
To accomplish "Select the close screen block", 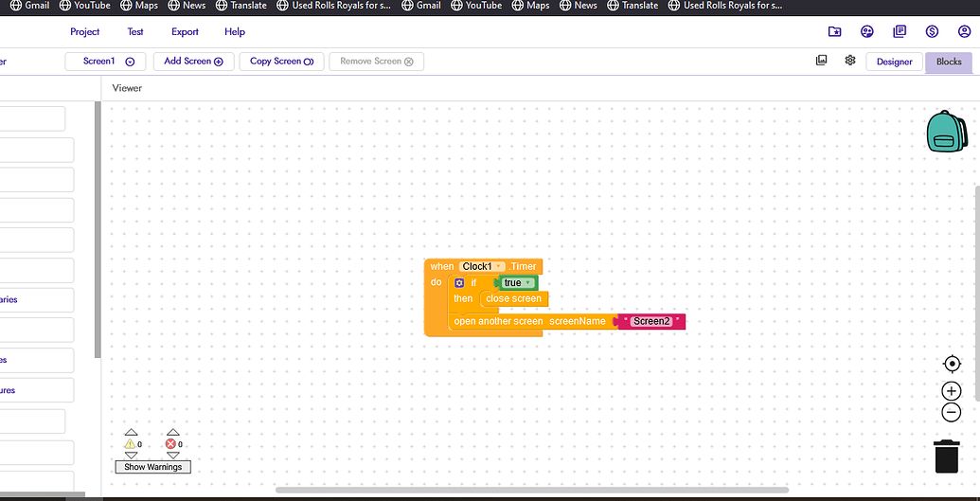I will point(514,299).
